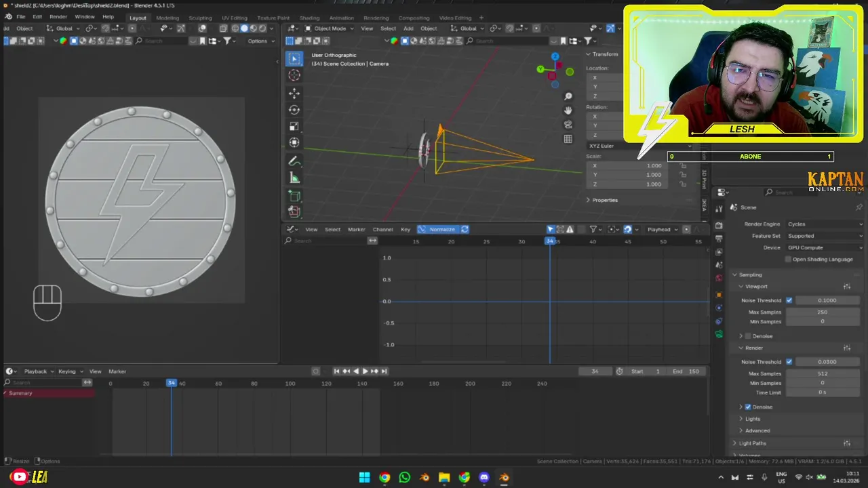Open the File menu
The image size is (868, 488).
click(x=21, y=16)
